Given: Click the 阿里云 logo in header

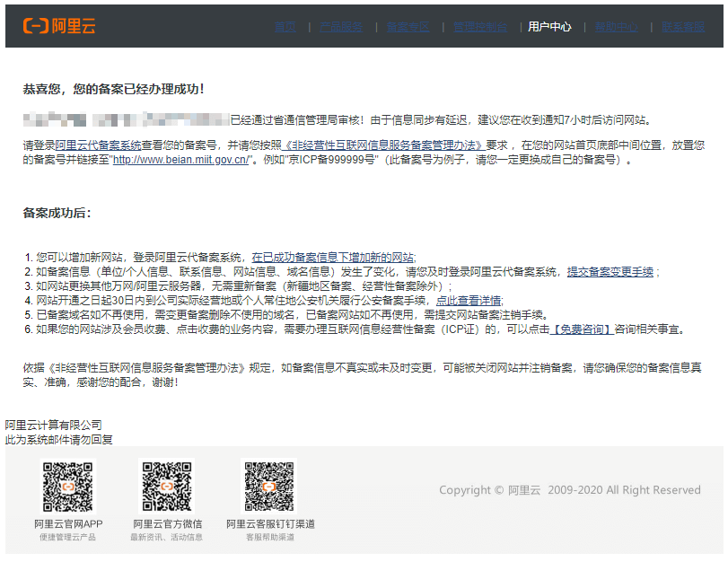Looking at the screenshot, I should [x=59, y=26].
